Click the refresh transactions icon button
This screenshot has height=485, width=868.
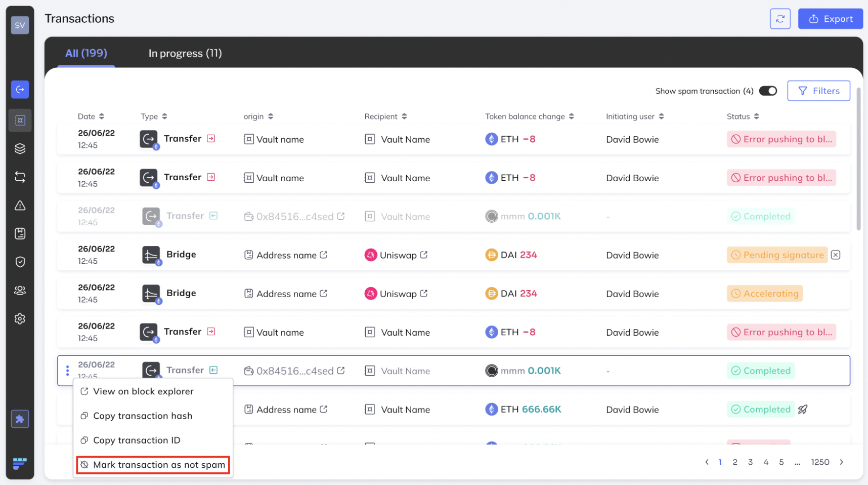tap(780, 19)
